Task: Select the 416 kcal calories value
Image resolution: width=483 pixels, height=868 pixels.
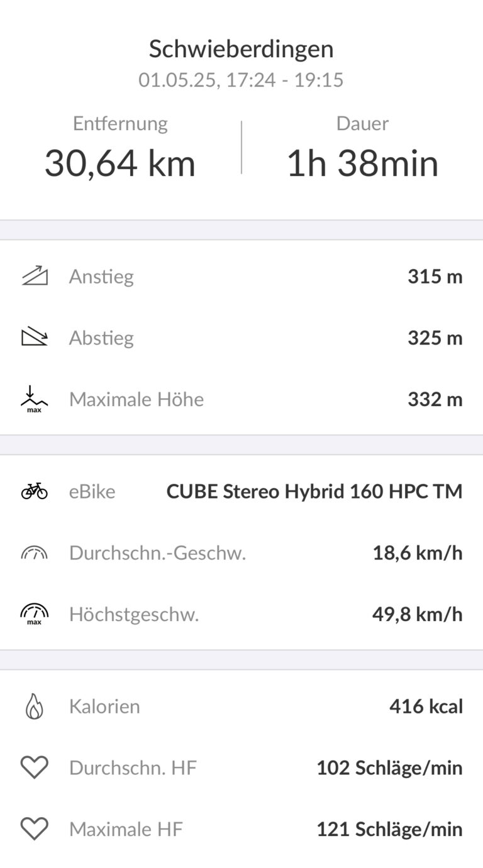Action: click(426, 706)
